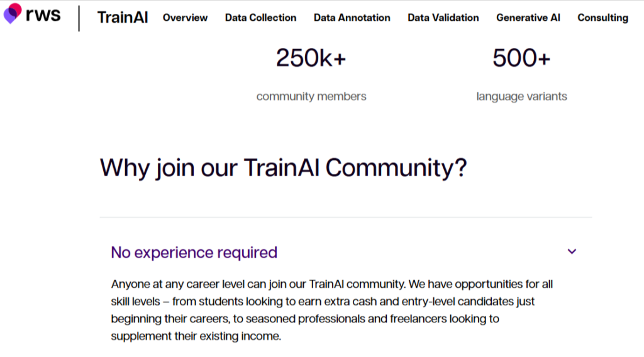Click the paragraph line "supplement their existing income"
644x357 pixels.
pos(196,336)
